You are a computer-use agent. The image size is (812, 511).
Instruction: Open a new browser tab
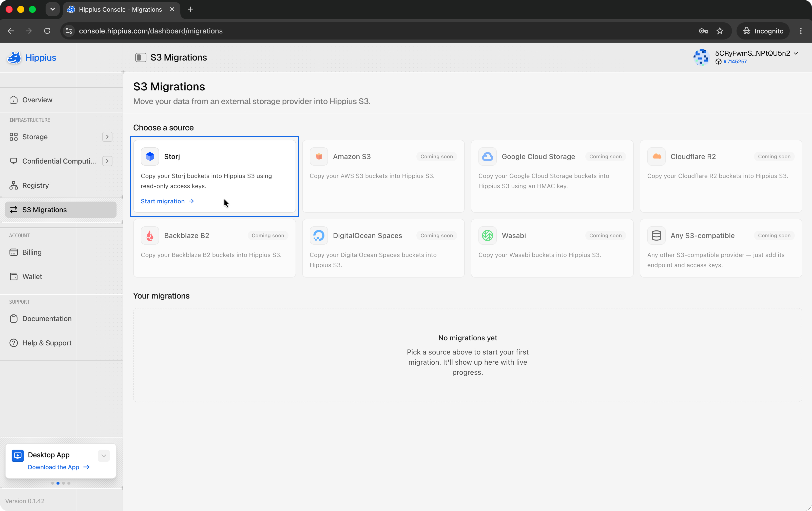coord(190,9)
